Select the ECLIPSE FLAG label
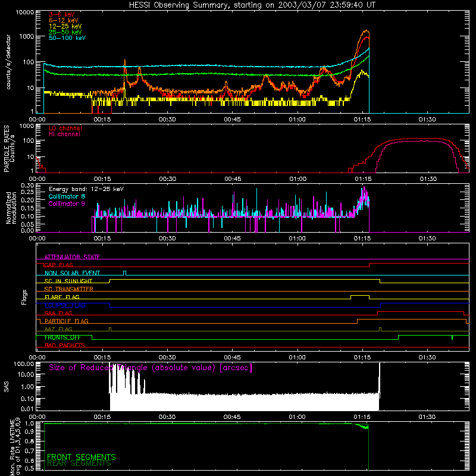The height and width of the screenshot is (476, 476). click(65, 305)
